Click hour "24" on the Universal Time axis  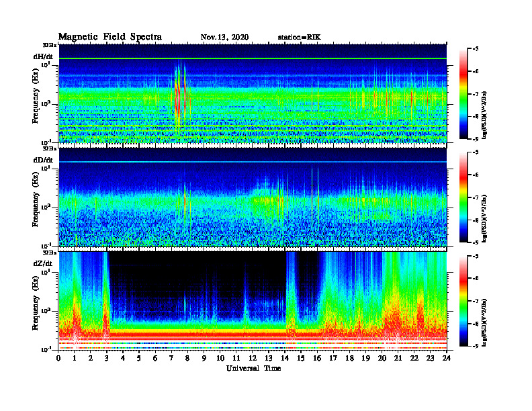(447, 358)
